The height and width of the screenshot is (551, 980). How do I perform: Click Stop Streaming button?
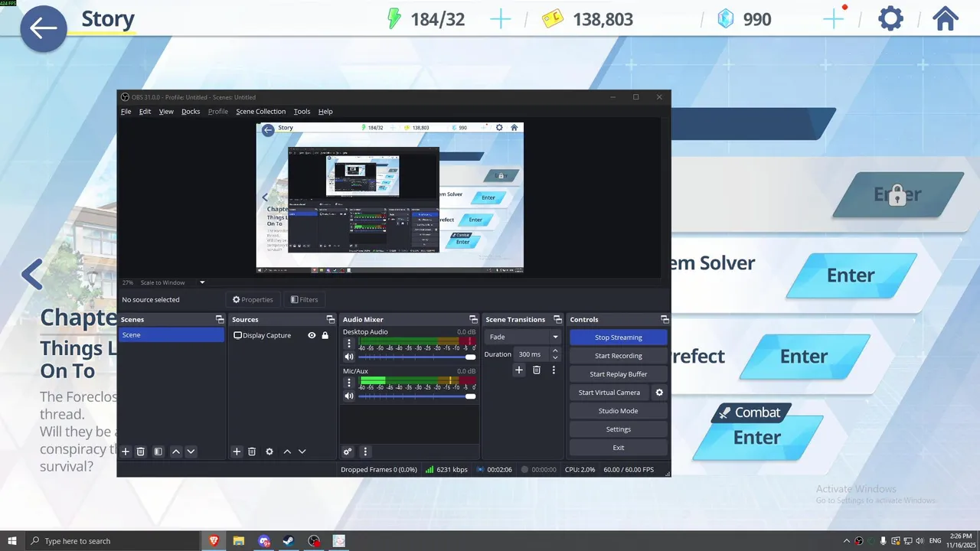(619, 337)
